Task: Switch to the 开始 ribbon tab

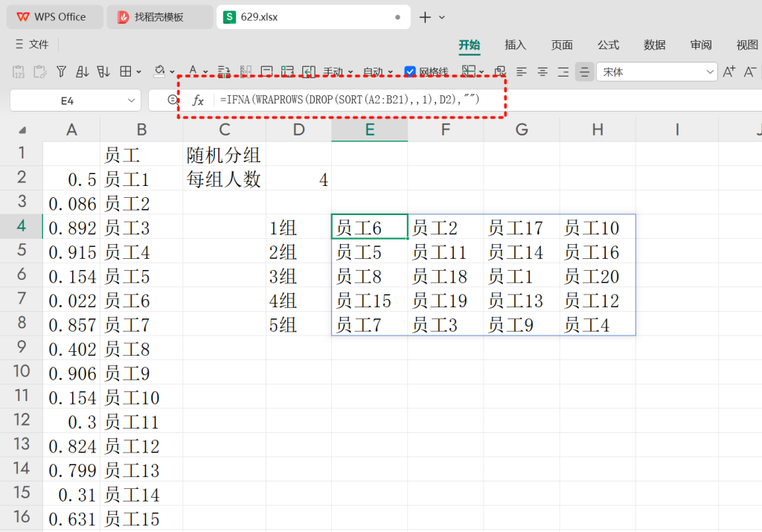Action: 470,45
